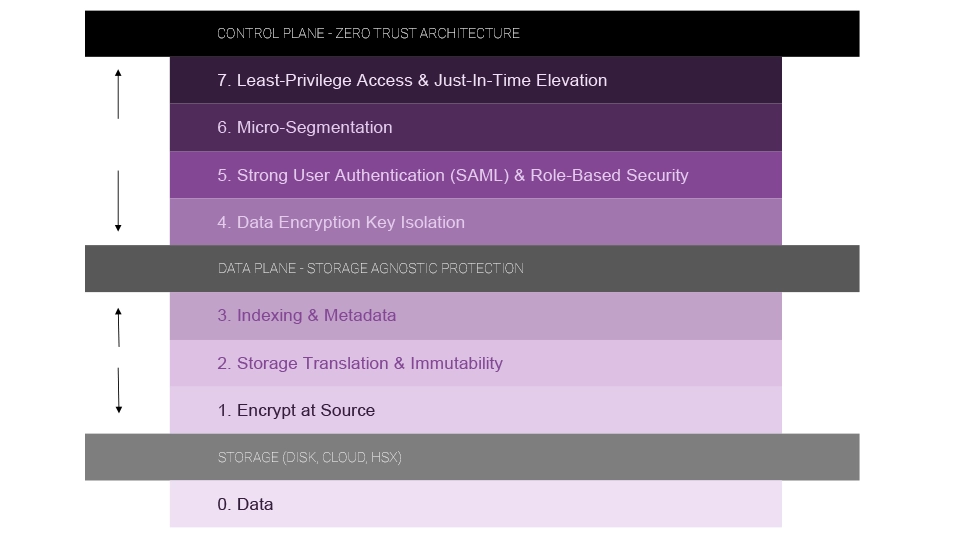960x540 pixels.
Task: Click the down arrow beside Data Encryption Key Isolation
Action: 118,203
